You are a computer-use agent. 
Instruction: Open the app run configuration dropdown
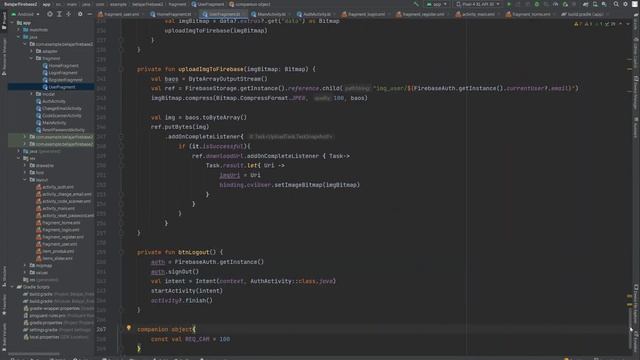pos(436,4)
